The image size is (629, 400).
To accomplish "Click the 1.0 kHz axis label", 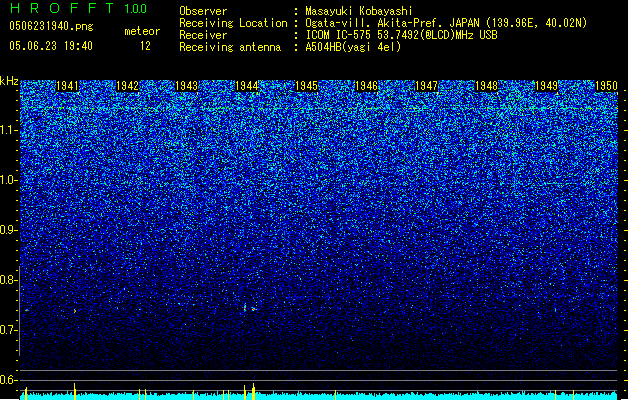I will 9,180.
